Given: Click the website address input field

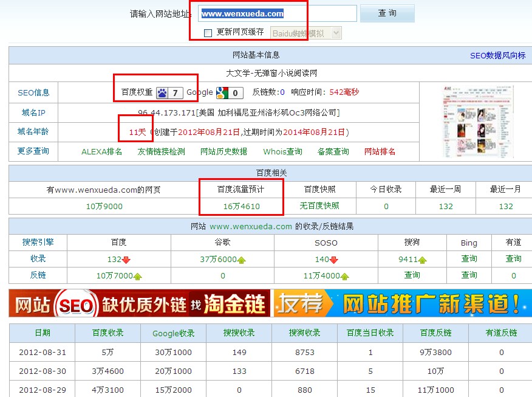Looking at the screenshot, I should [x=278, y=13].
